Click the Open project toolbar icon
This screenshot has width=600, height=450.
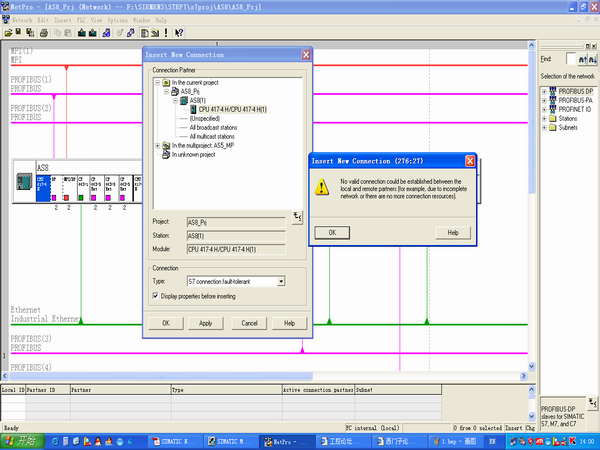click(x=8, y=33)
